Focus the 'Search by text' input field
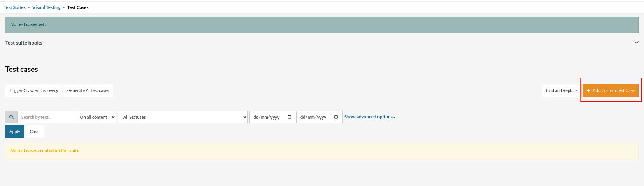644x186 pixels. [x=46, y=117]
